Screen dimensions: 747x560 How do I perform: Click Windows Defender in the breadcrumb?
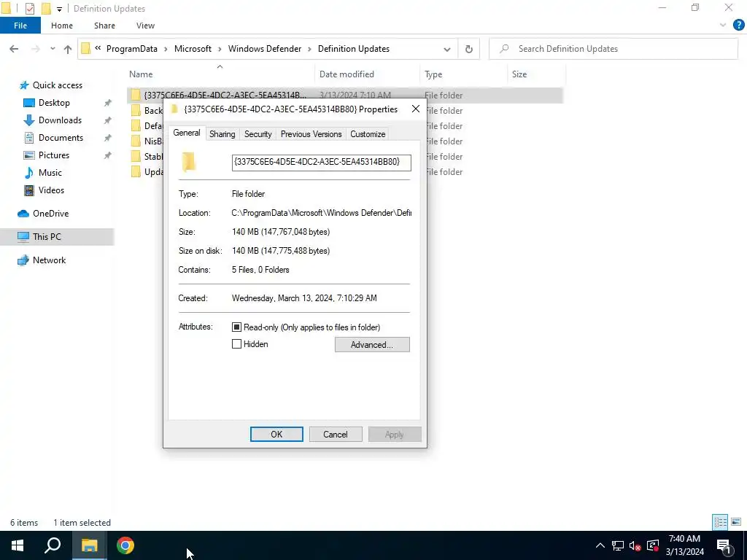(265, 49)
